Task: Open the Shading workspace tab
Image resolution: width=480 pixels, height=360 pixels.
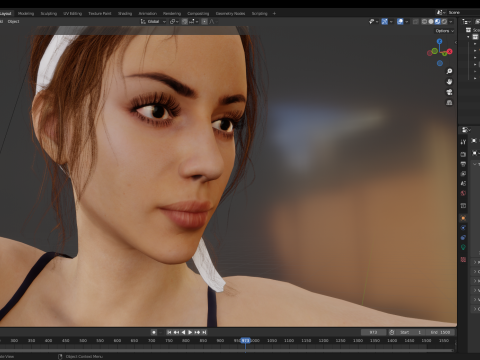Action: 125,13
